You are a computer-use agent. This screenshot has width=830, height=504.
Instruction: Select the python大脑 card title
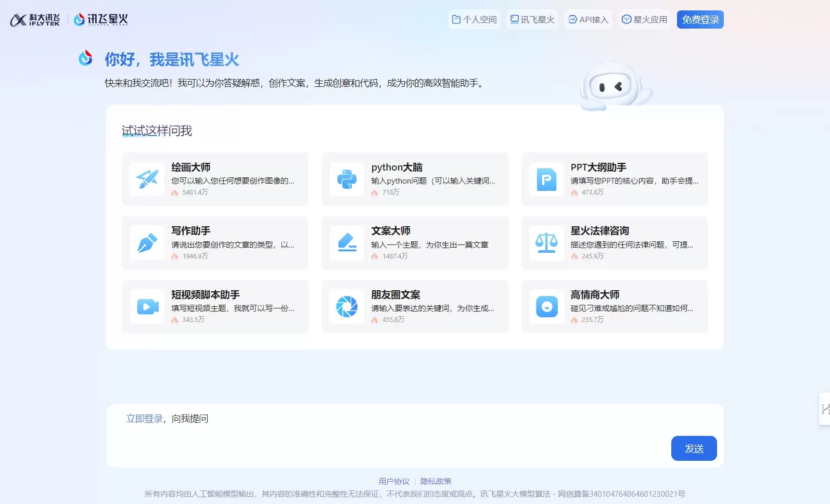point(397,167)
